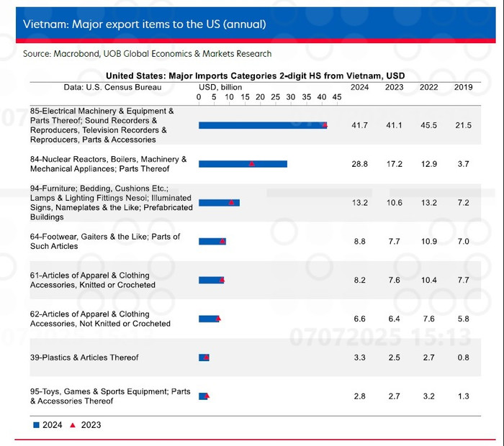Click the red triangle on Nuclear Reactors bar

[x=252, y=164]
